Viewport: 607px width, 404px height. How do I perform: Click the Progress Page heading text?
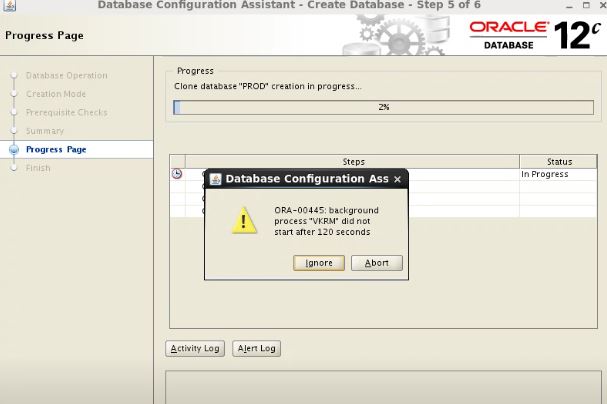click(x=44, y=36)
